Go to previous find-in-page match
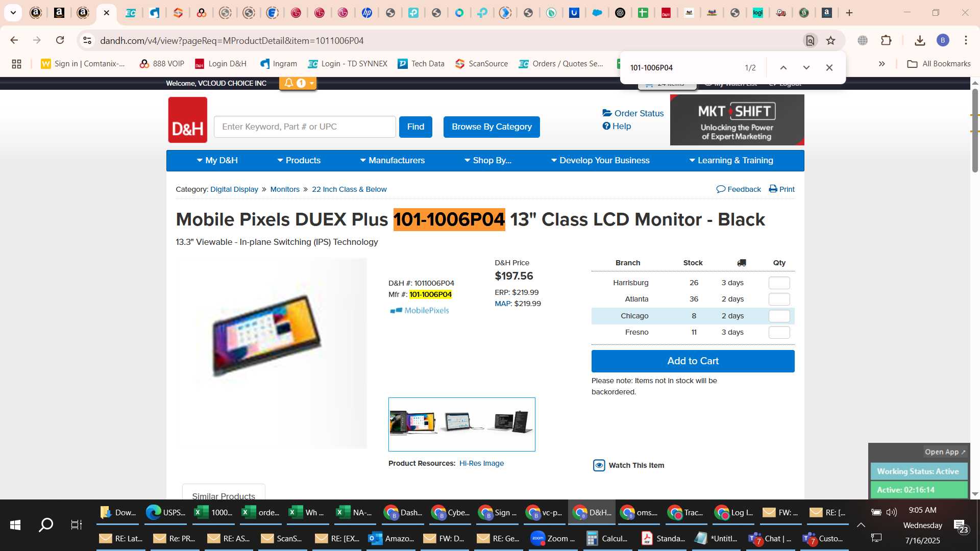 pos(783,67)
